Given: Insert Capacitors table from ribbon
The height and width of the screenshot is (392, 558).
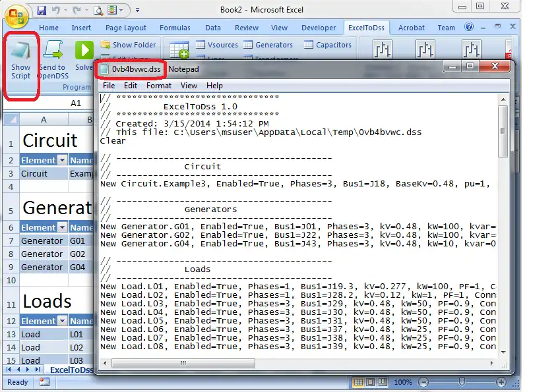Looking at the screenshot, I should coord(328,45).
